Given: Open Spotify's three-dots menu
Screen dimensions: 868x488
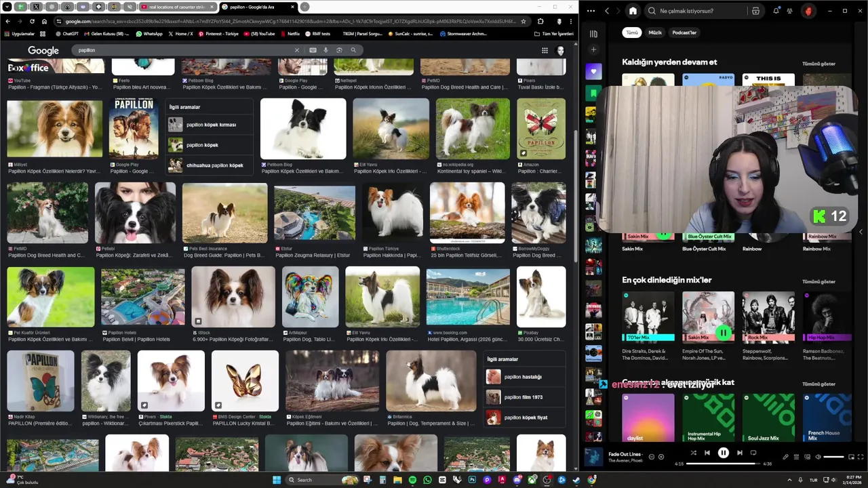Looking at the screenshot, I should [x=591, y=11].
